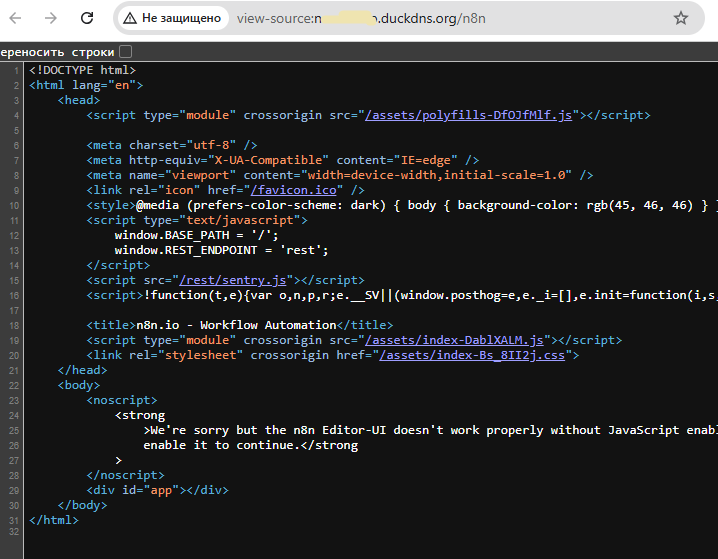Click the window.REST_ENDPOINT = 'rest' line
This screenshot has height=559, width=718.
click(x=222, y=250)
